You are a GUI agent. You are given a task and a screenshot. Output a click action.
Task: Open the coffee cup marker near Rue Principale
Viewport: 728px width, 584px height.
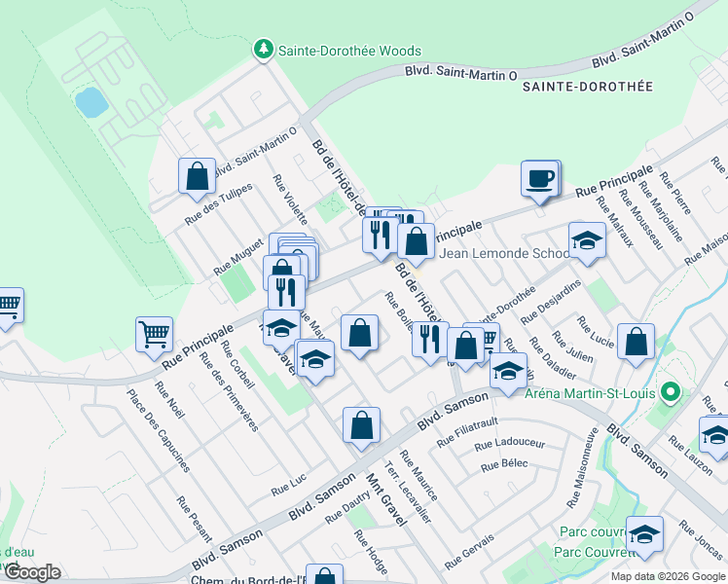point(539,179)
